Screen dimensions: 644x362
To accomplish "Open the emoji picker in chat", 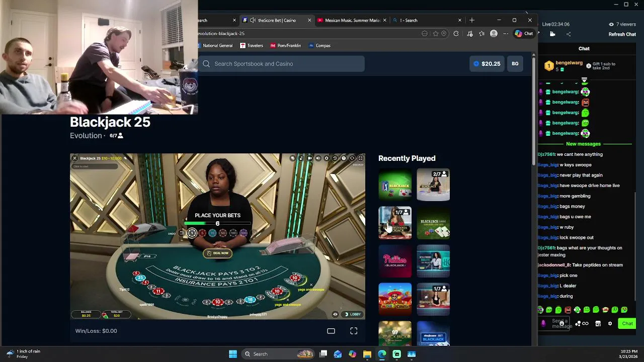I will point(561,323).
